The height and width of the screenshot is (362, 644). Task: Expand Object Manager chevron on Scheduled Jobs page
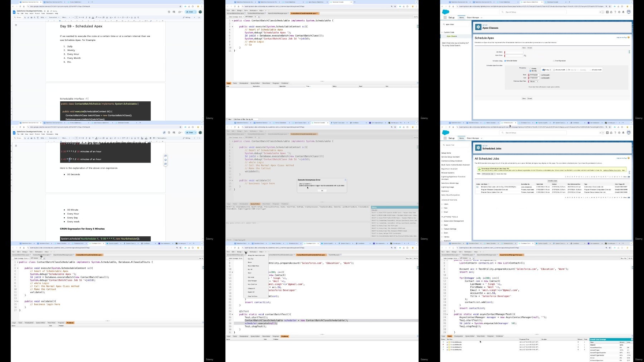pyautogui.click(x=482, y=138)
